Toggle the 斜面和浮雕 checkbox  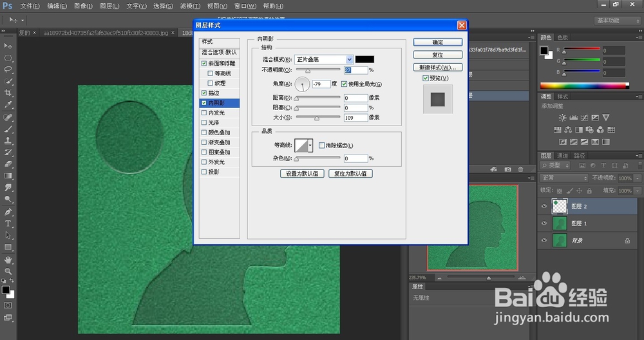pos(204,64)
